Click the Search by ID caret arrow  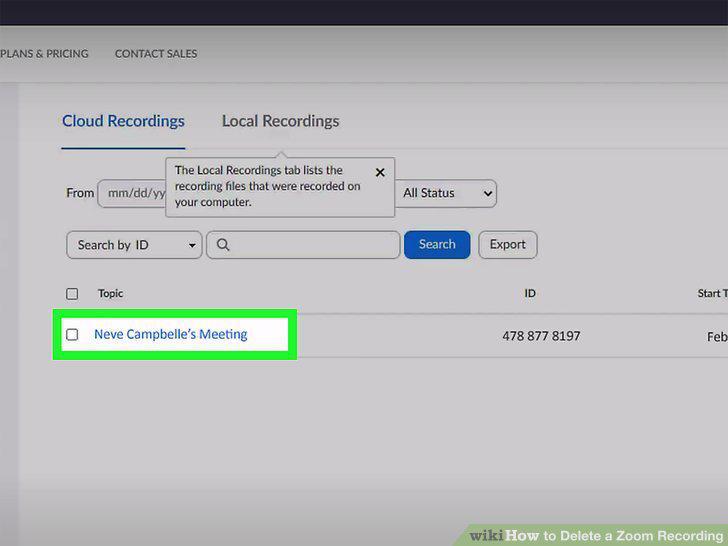[192, 245]
